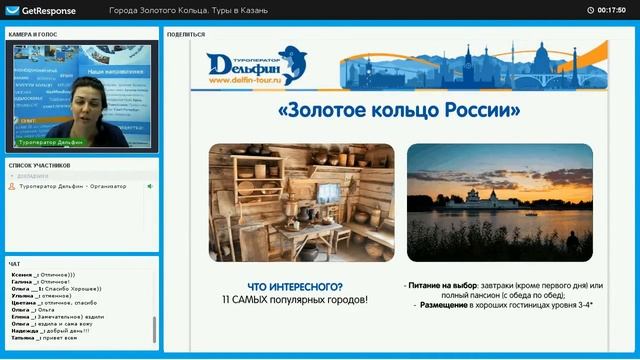Click the Список участников panel header

[x=40, y=166]
